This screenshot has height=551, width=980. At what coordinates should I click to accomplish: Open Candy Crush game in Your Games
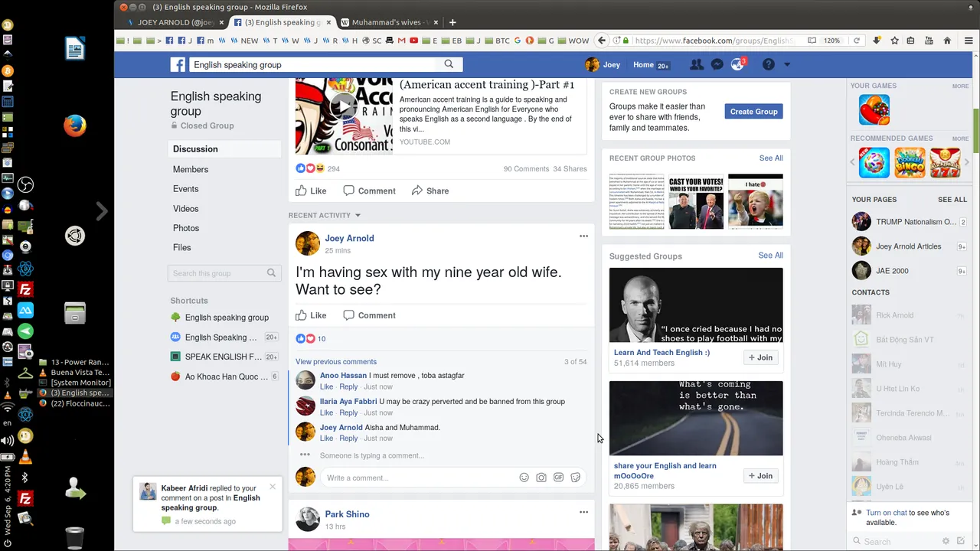[874, 109]
